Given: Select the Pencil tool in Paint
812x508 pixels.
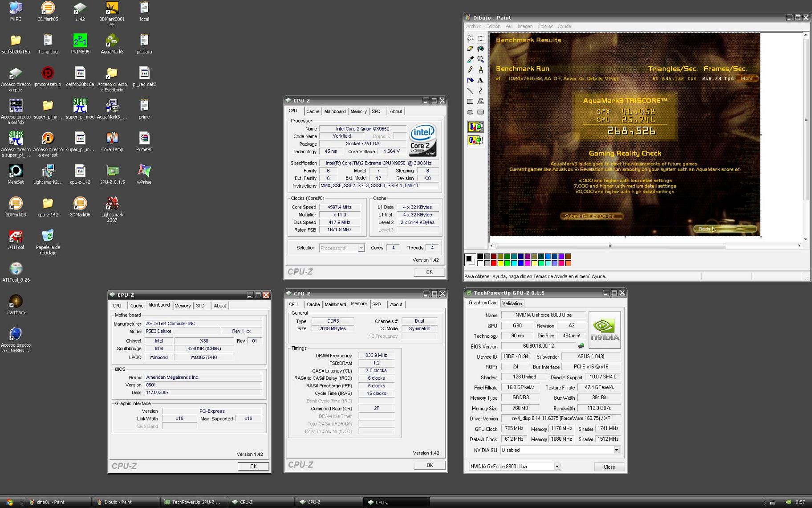Looking at the screenshot, I should pos(470,70).
